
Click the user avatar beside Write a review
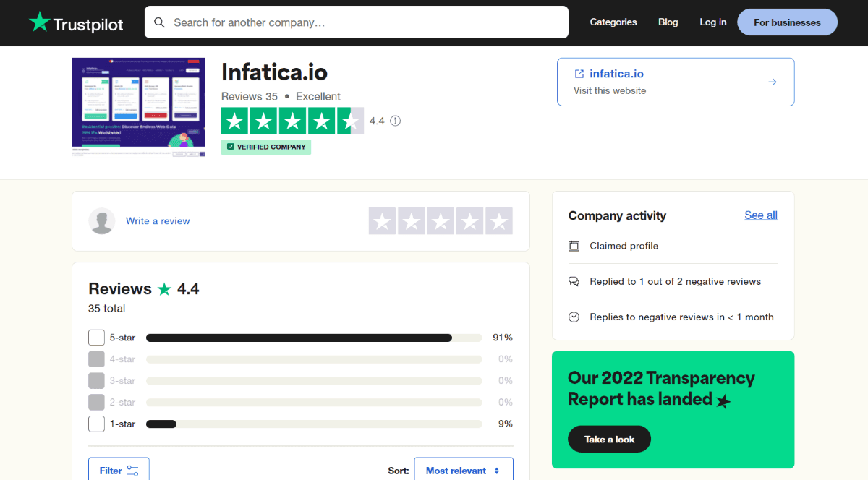[x=102, y=221]
